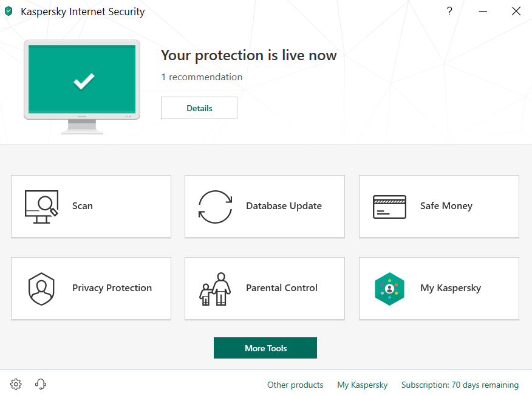Click the Privacy Protection shield icon
The image size is (532, 395).
click(x=41, y=289)
